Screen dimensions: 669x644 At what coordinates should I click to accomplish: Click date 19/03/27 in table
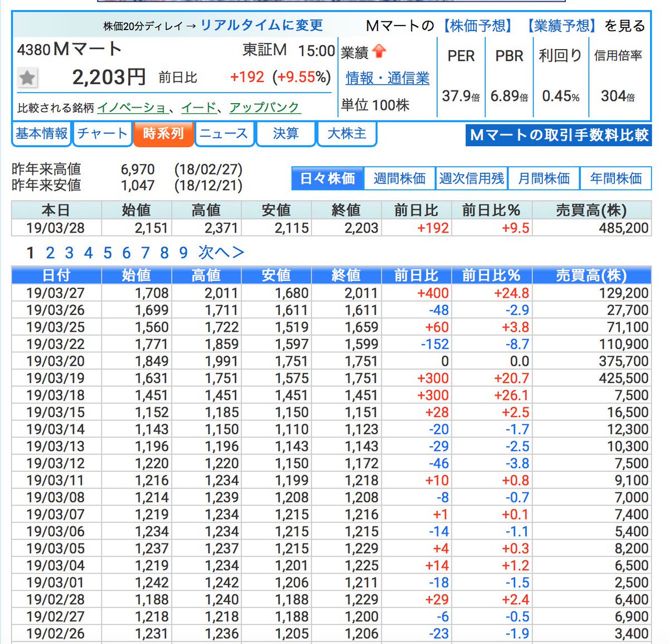click(x=55, y=293)
